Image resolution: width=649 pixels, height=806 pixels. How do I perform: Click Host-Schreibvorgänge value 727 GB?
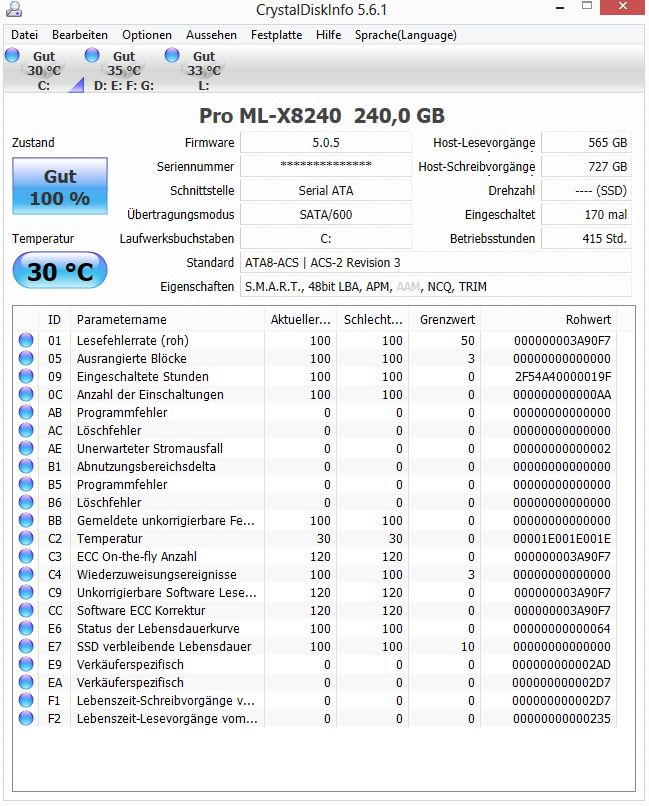(x=586, y=166)
